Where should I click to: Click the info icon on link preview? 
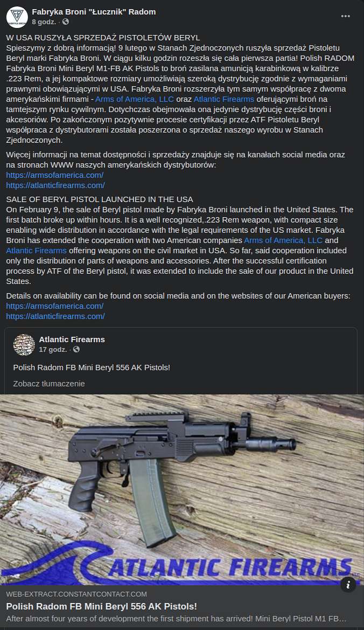tap(348, 585)
